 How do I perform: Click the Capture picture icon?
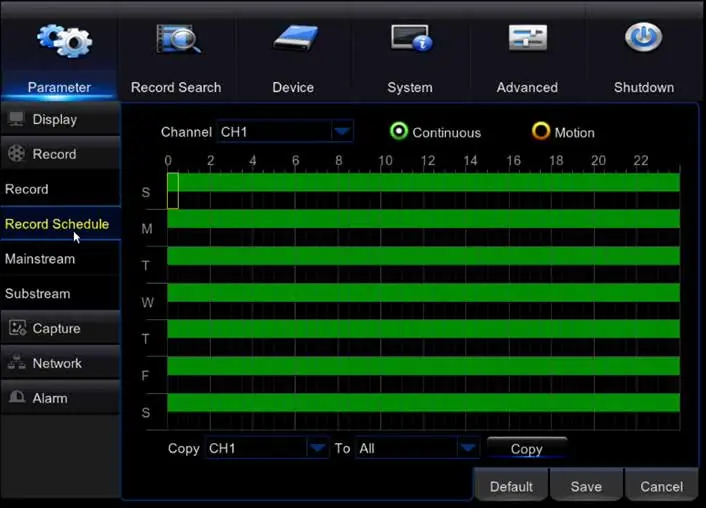17,328
